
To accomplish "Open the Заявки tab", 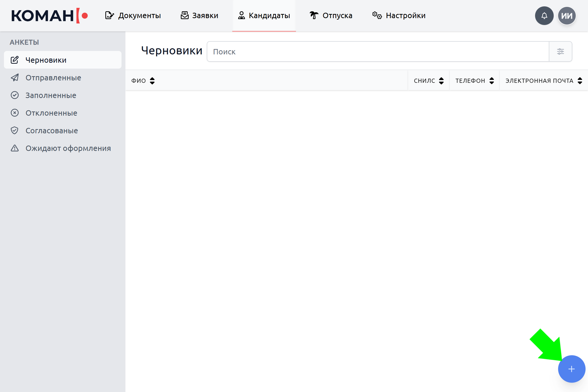I will pos(199,15).
